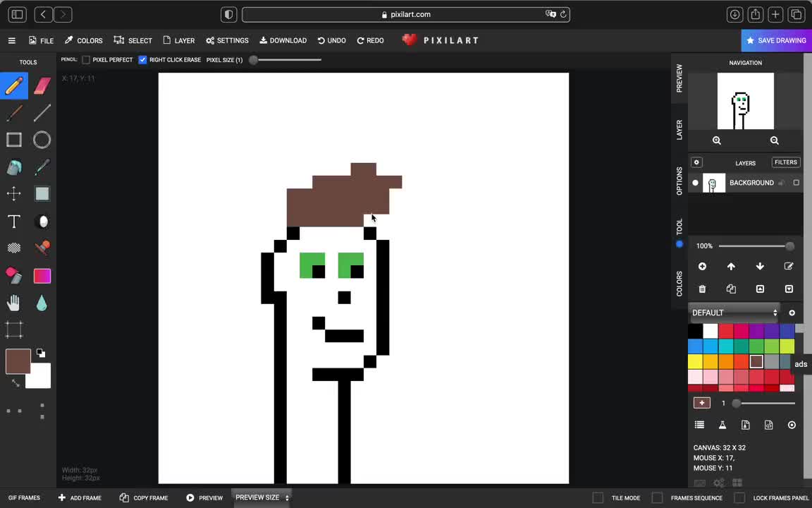Click Save Drawing button

point(776,40)
